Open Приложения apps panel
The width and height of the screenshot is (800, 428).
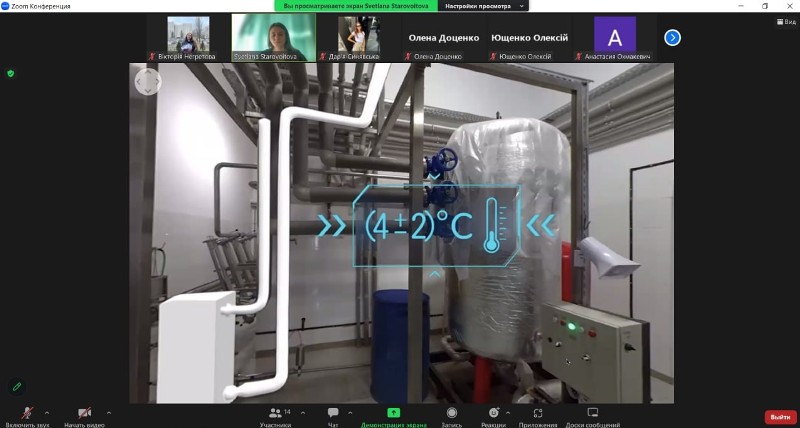(538, 416)
